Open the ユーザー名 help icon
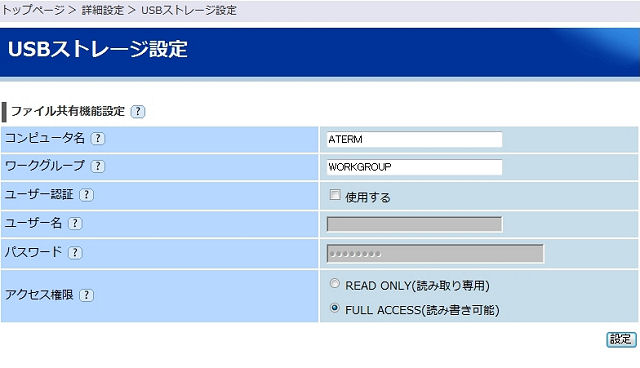The height and width of the screenshot is (368, 640). click(75, 223)
